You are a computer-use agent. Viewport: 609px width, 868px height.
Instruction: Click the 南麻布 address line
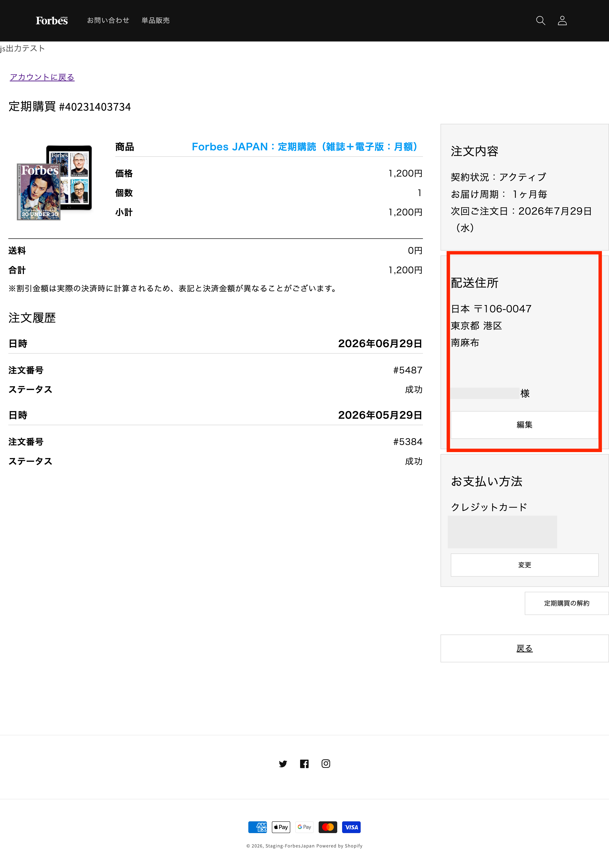(465, 343)
